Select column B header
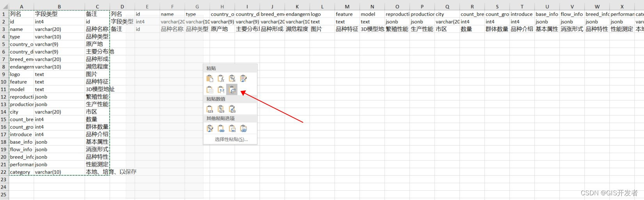This screenshot has width=644, height=200. click(59, 7)
